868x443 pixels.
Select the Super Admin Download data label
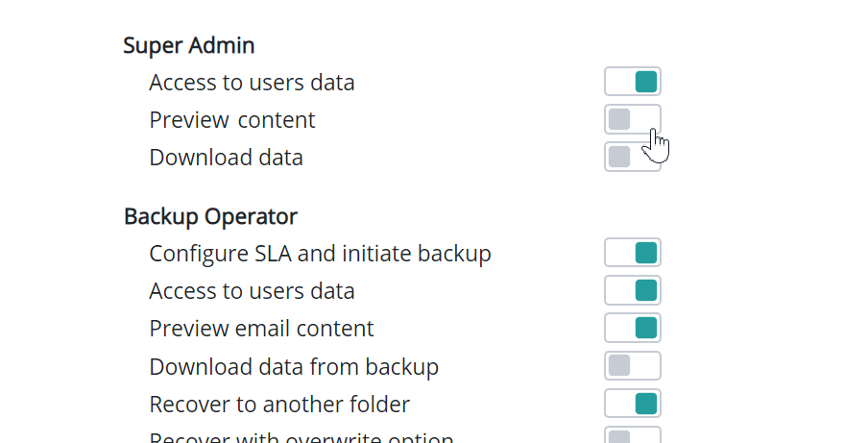(x=227, y=158)
